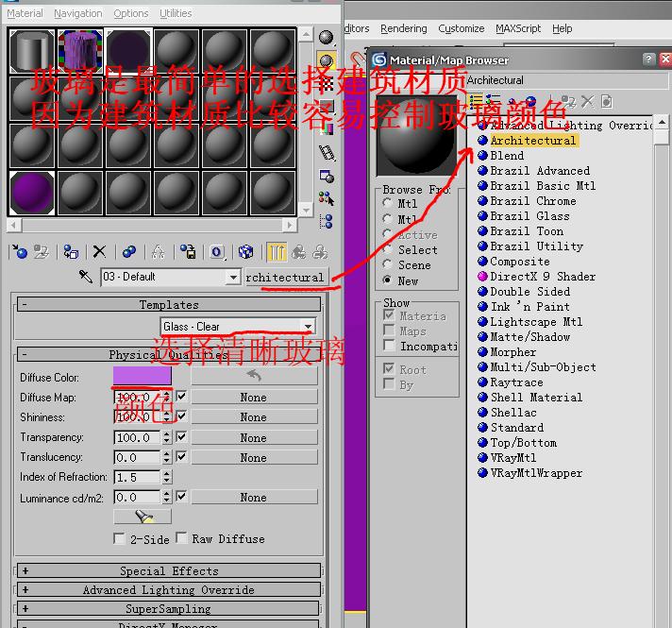Image resolution: width=672 pixels, height=628 pixels.
Task: Click the Assign Material to Selection icon
Action: (71, 252)
